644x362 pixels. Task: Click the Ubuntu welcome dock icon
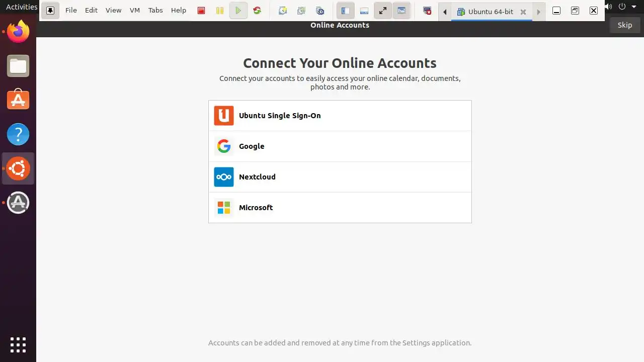pyautogui.click(x=18, y=168)
